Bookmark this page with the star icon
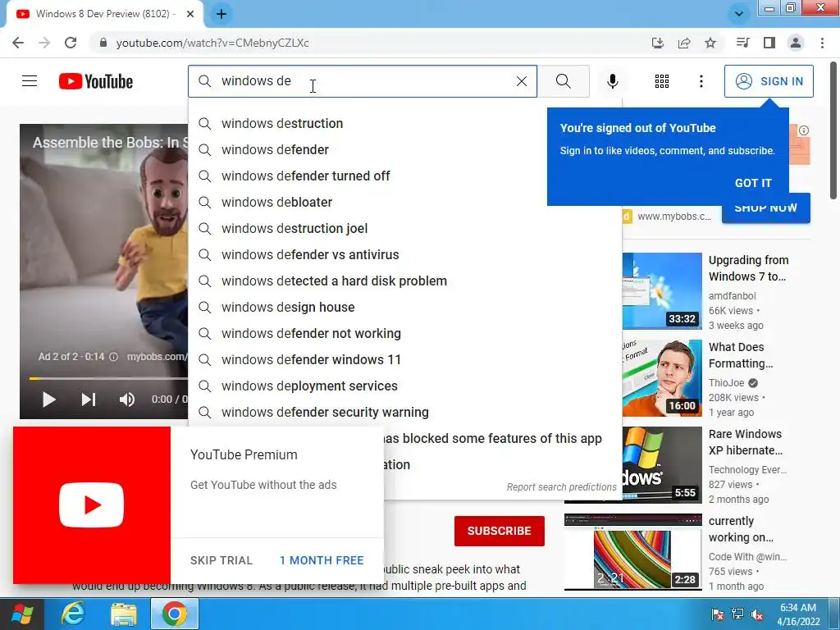840x630 pixels. (x=710, y=43)
